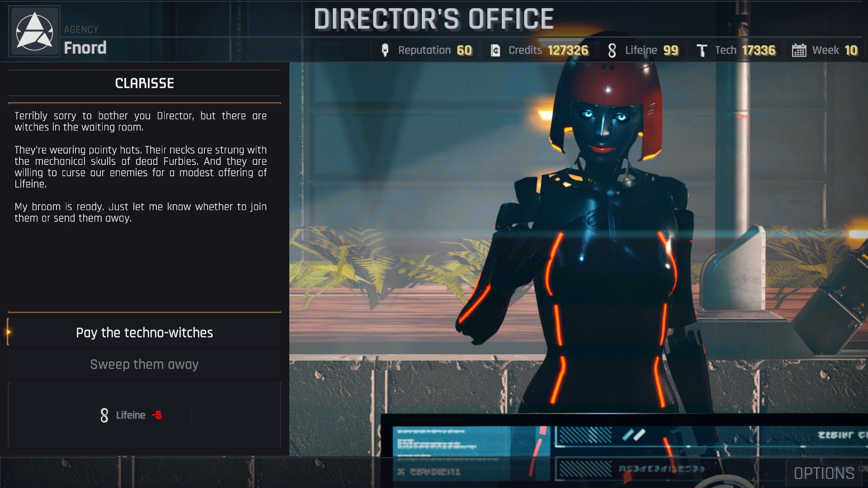Select Pay the techno-witches option
Image resolution: width=868 pixels, height=488 pixels.
point(145,333)
